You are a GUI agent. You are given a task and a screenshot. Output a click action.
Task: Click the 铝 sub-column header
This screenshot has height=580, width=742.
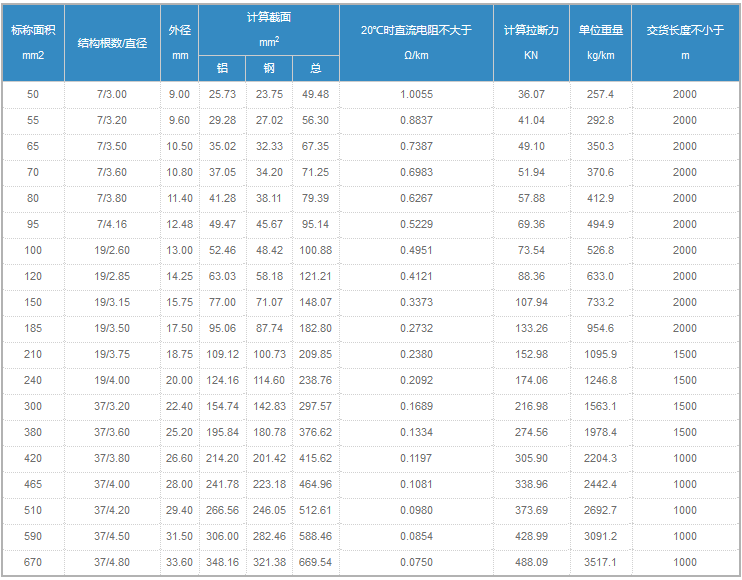[x=222, y=69]
